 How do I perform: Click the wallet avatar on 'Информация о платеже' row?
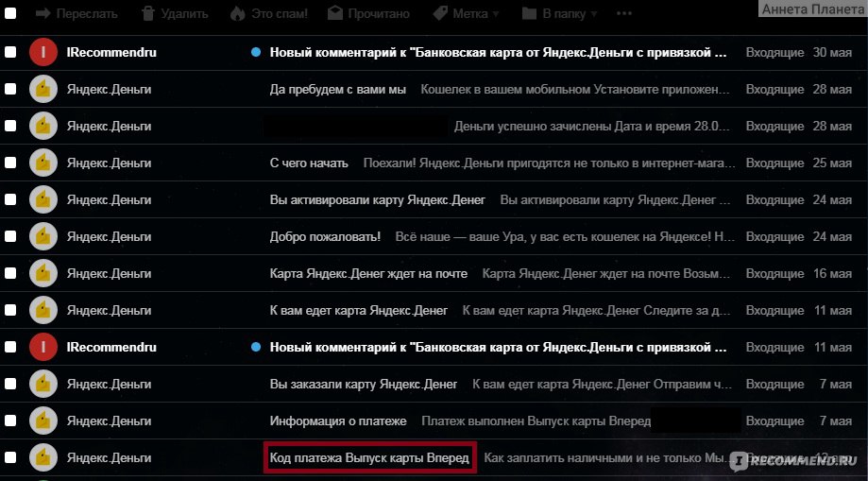[43, 421]
